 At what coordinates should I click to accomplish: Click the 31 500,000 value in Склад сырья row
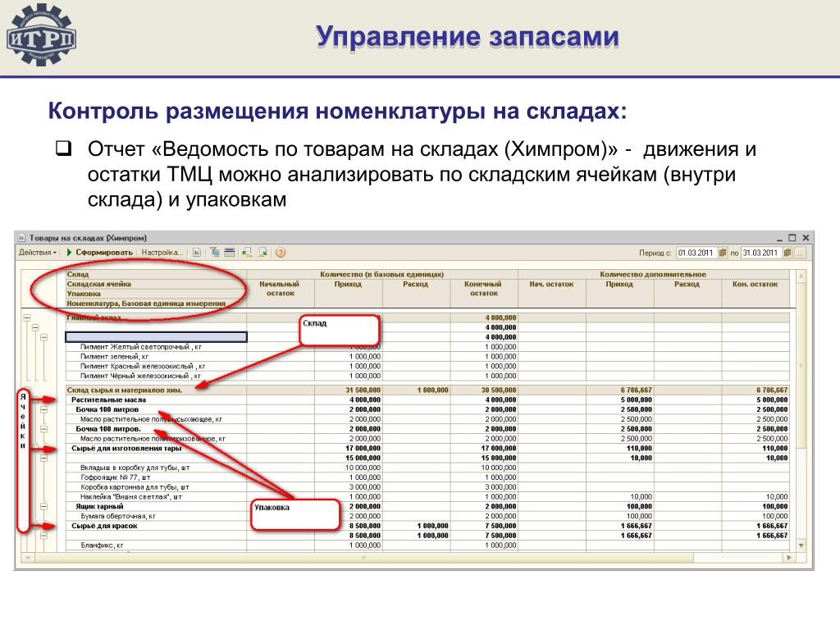(363, 390)
